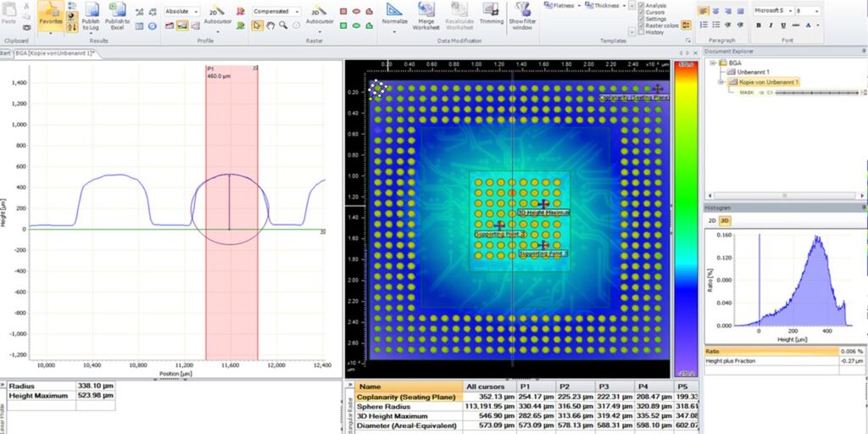Open the Absolute profile mode dropdown
This screenshot has width=868, height=434.
coord(181,12)
